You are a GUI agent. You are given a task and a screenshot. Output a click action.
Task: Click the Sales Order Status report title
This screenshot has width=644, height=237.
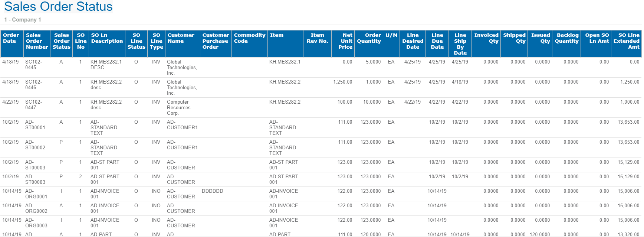(x=58, y=7)
